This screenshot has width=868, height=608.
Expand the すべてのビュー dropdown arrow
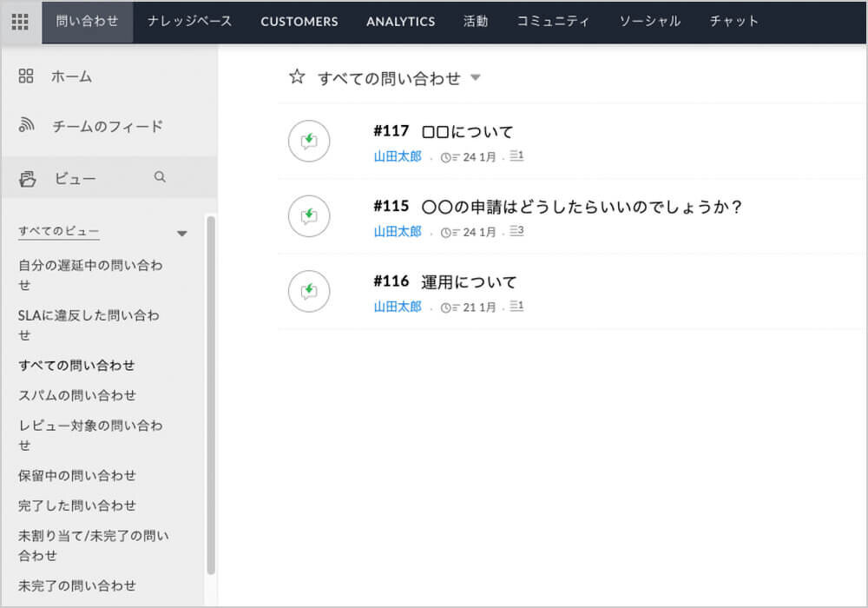point(181,233)
